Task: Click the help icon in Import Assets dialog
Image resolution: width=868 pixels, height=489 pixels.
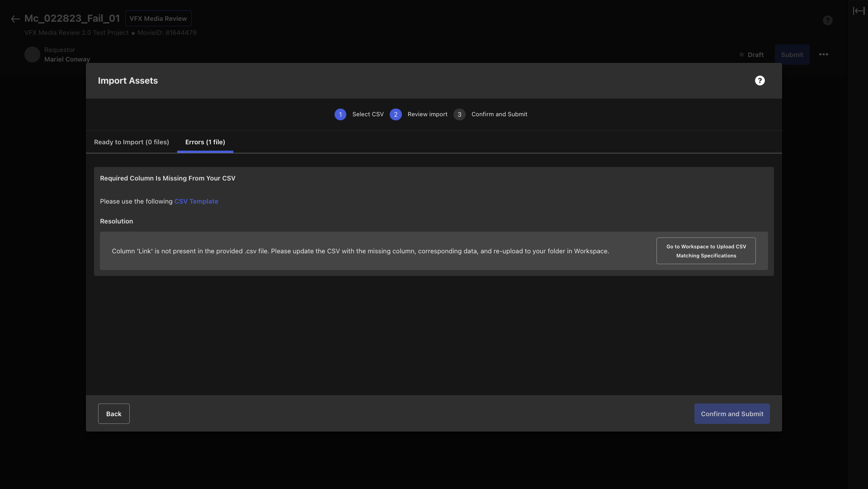Action: pyautogui.click(x=760, y=81)
